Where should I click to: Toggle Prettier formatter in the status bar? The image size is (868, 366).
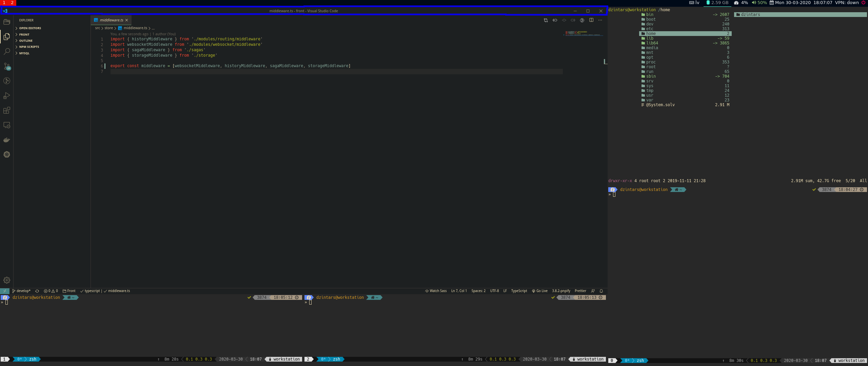tap(580, 291)
